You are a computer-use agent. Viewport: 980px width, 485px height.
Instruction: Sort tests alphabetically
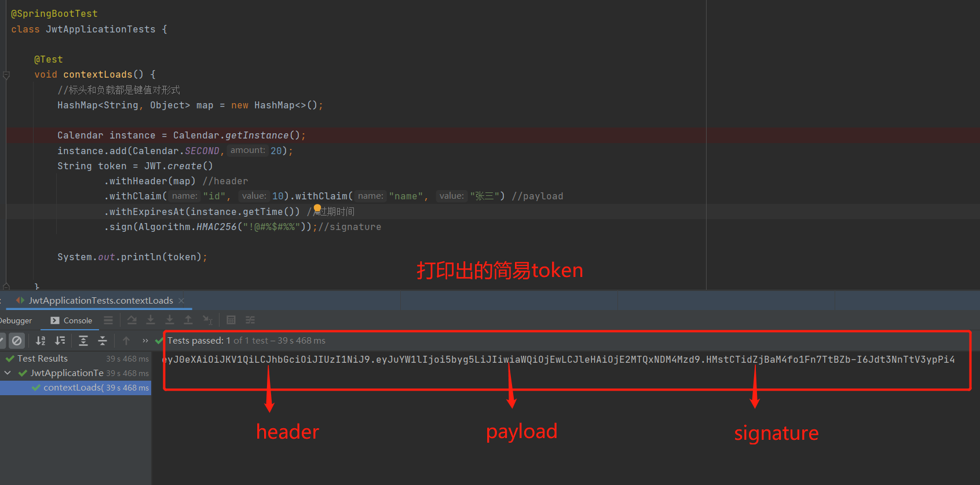[x=41, y=341]
